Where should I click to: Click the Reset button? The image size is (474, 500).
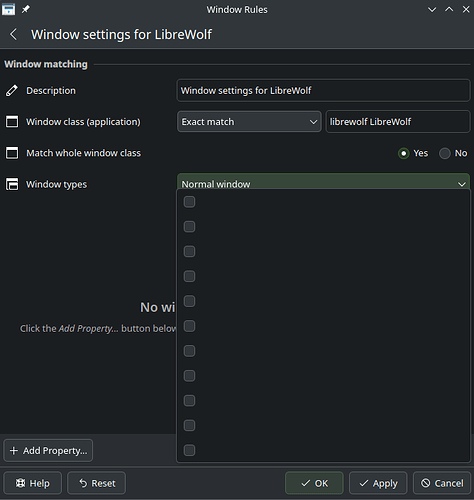[97, 483]
